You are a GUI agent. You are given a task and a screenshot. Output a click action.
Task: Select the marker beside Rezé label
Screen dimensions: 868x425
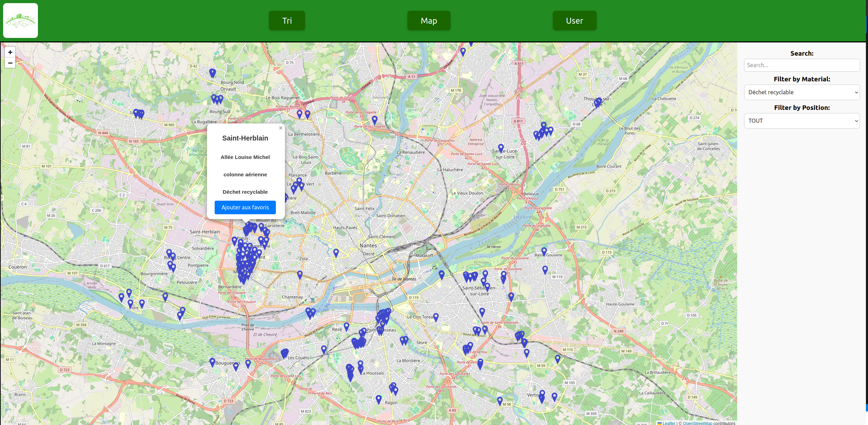(x=347, y=327)
